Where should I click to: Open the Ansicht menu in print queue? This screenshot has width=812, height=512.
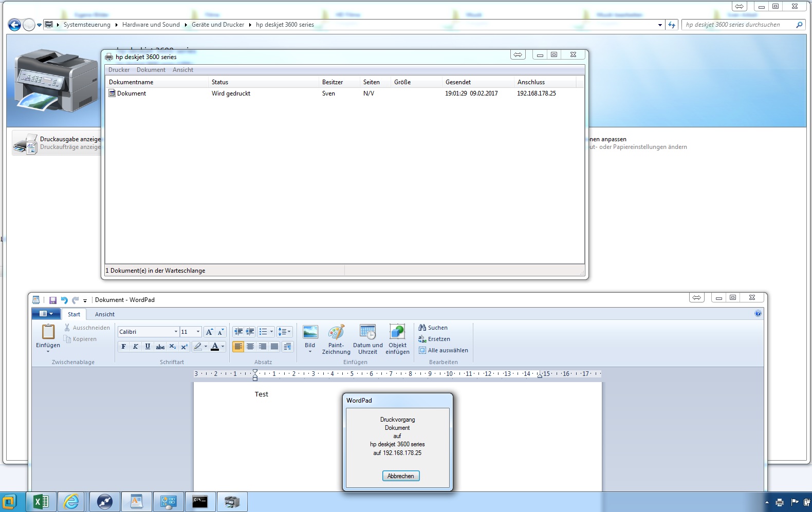pyautogui.click(x=183, y=70)
